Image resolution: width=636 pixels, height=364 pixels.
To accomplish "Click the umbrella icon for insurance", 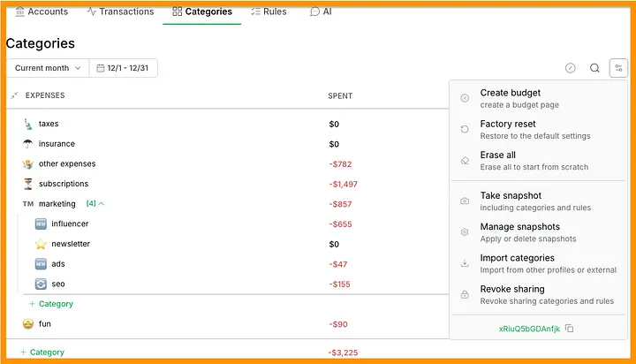I will 27,144.
